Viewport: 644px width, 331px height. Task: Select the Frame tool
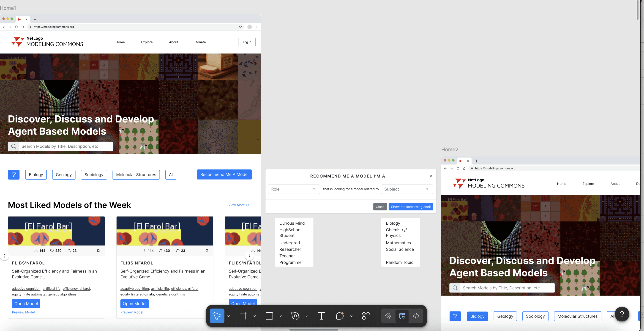[243, 316]
